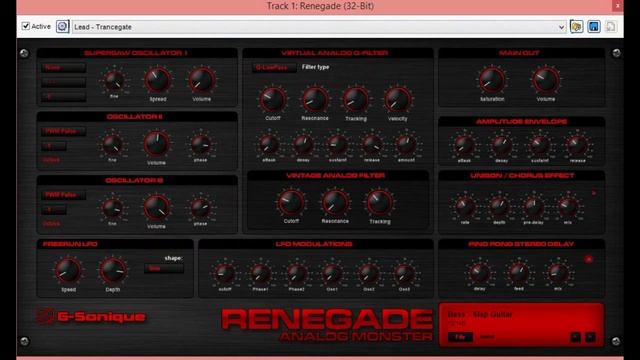The height and width of the screenshot is (360, 640).
Task: Click Oscillator II Volume knob
Action: (156, 144)
